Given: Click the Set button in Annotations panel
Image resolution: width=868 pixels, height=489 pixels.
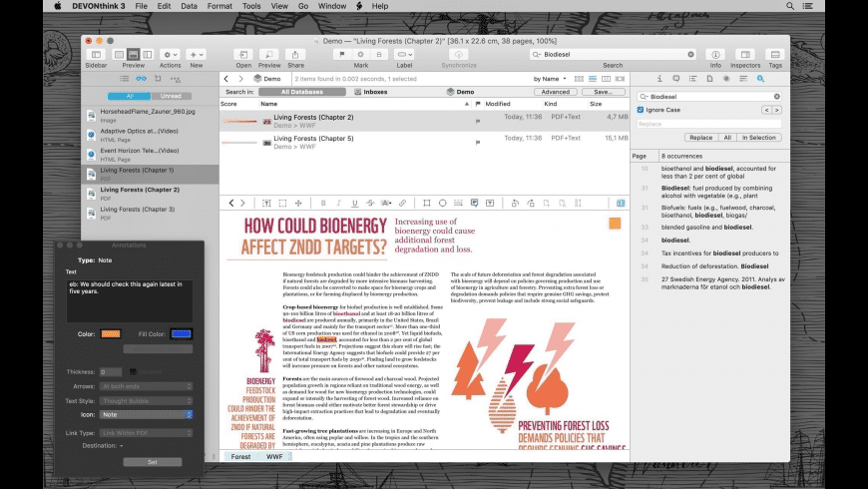Looking at the screenshot, I should click(x=153, y=462).
